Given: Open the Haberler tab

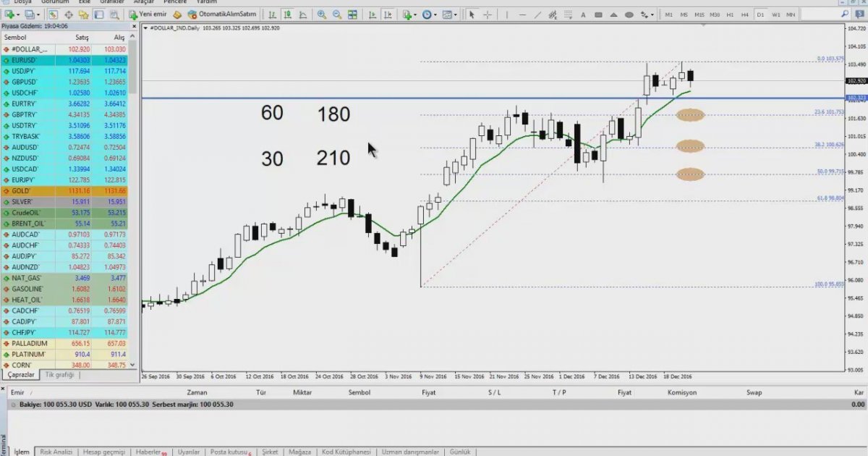Looking at the screenshot, I should (x=149, y=452).
